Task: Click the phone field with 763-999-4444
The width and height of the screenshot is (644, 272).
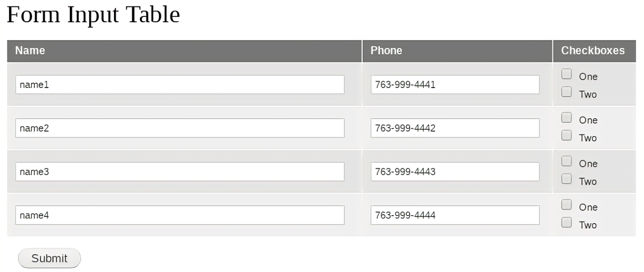Action: pos(455,215)
